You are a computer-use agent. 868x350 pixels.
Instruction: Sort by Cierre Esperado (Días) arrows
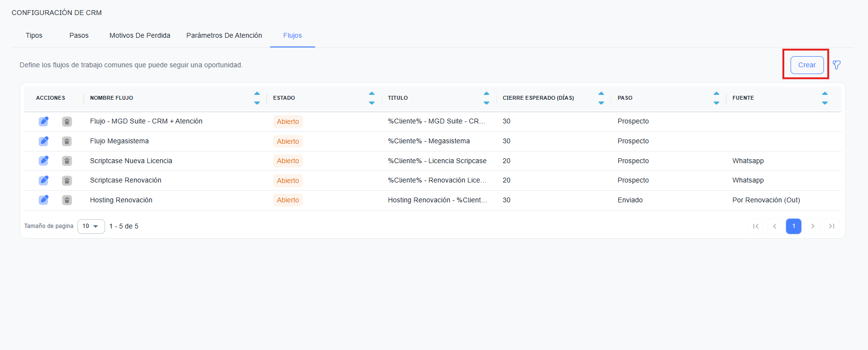click(x=601, y=98)
